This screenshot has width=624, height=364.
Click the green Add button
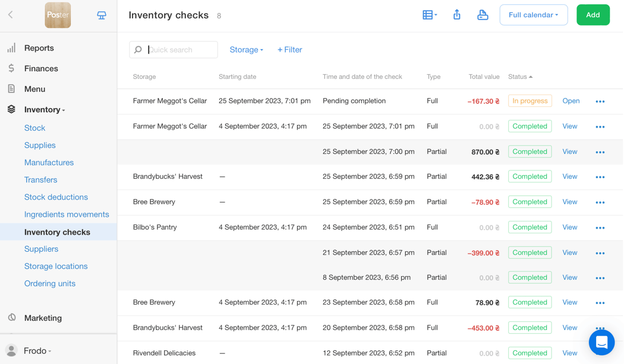pyautogui.click(x=593, y=15)
